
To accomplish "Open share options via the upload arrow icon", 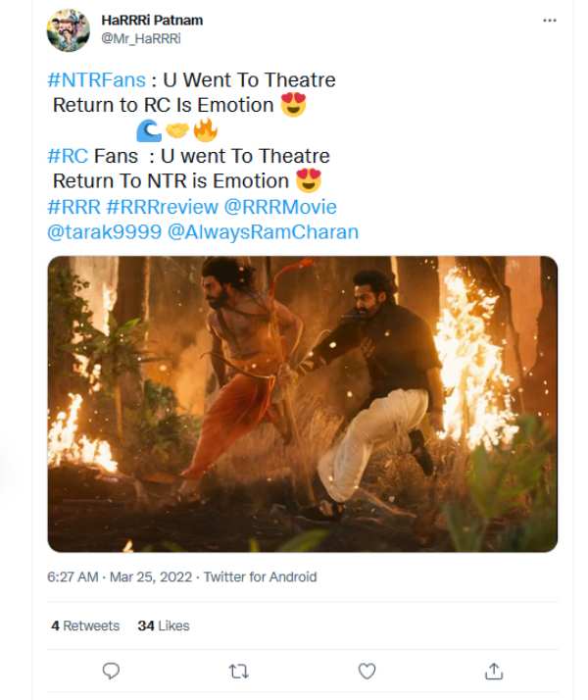I will [494, 672].
